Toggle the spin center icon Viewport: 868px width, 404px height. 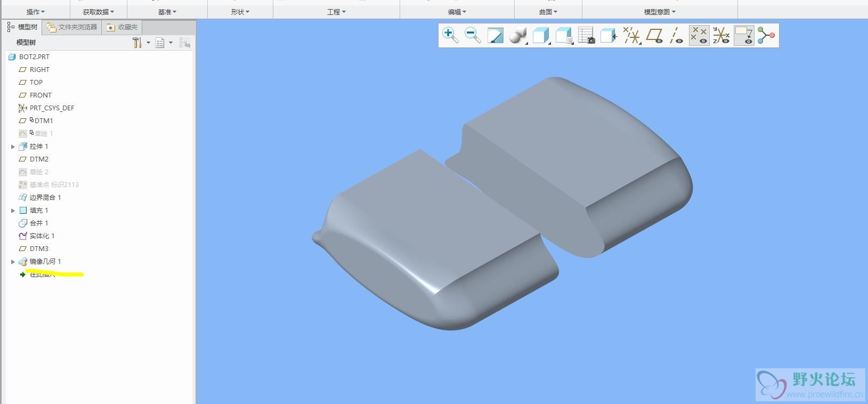766,36
